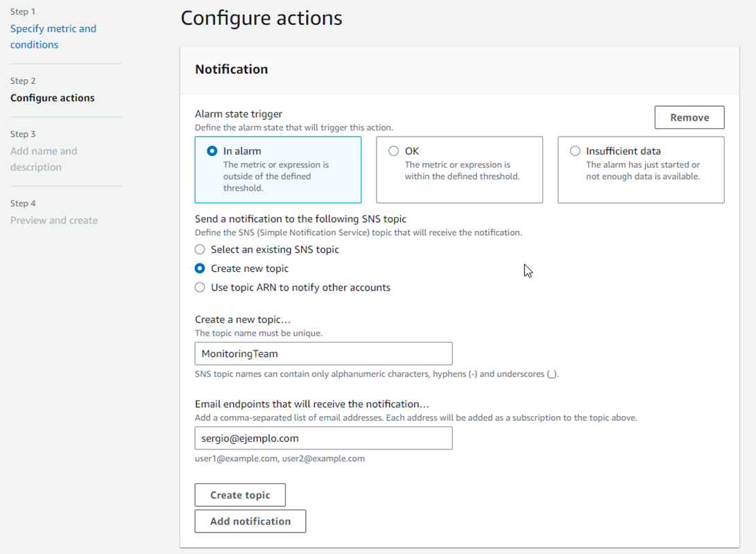Click the Create topic button
Viewport: 756px width, 554px height.
[240, 495]
